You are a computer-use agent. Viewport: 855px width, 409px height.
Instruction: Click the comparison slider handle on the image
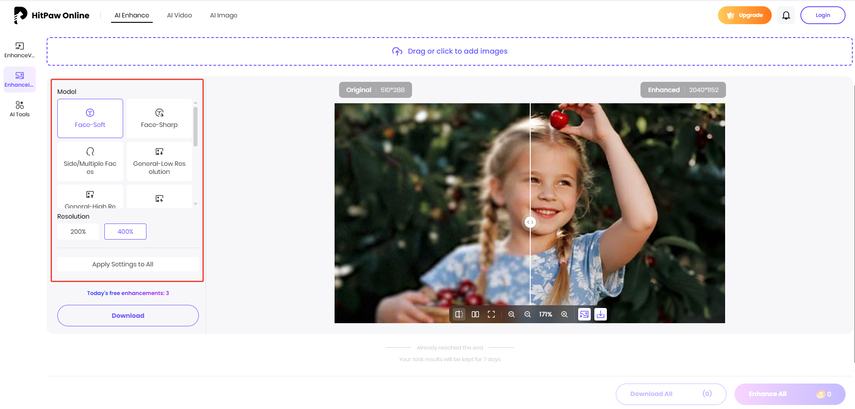[530, 222]
